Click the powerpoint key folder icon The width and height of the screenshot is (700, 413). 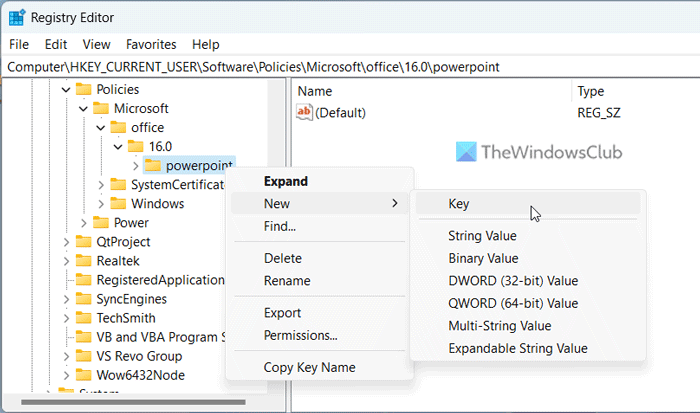[152, 165]
